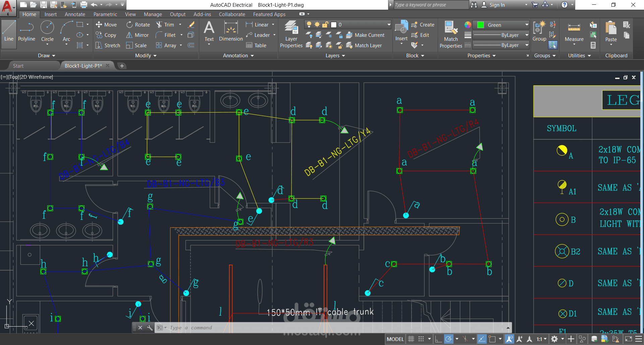Expand the Layers panel
The image size is (644, 345).
[x=335, y=56]
